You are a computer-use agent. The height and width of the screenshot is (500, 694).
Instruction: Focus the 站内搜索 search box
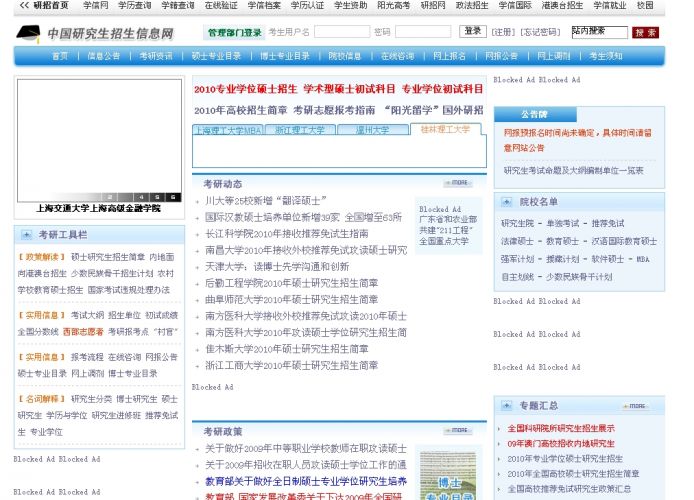(x=600, y=32)
